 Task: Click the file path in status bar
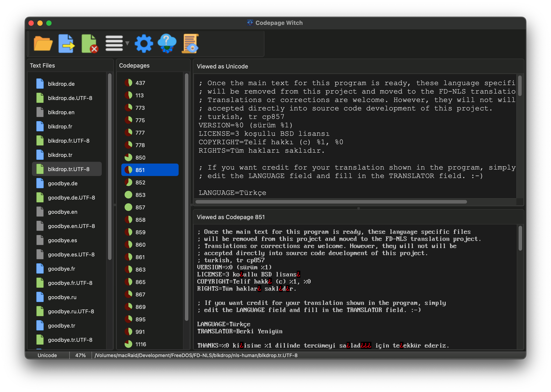tap(196, 355)
